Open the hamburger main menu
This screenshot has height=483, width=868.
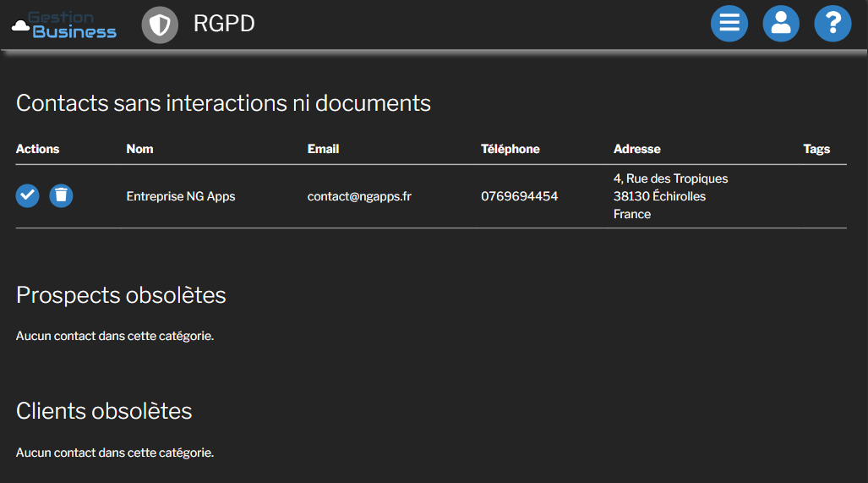coord(729,24)
